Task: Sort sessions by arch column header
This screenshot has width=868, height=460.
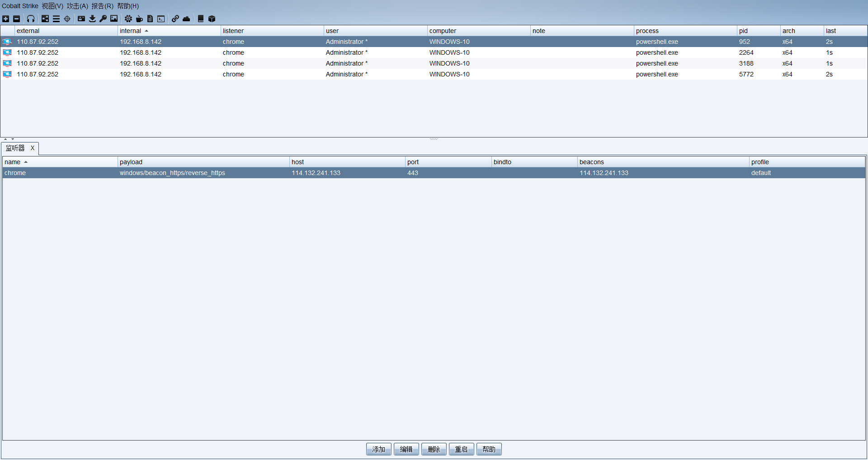Action: [802, 31]
